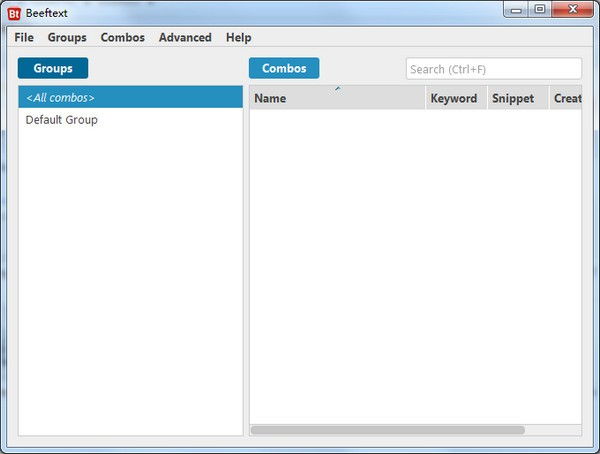Click the blue Combos dropdown button

(284, 68)
